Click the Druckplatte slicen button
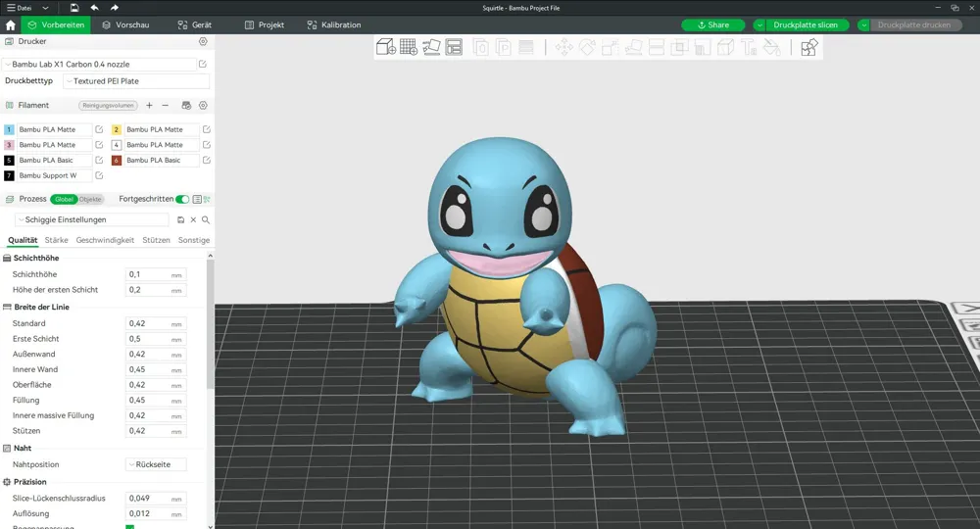The height and width of the screenshot is (529, 980). pyautogui.click(x=807, y=25)
